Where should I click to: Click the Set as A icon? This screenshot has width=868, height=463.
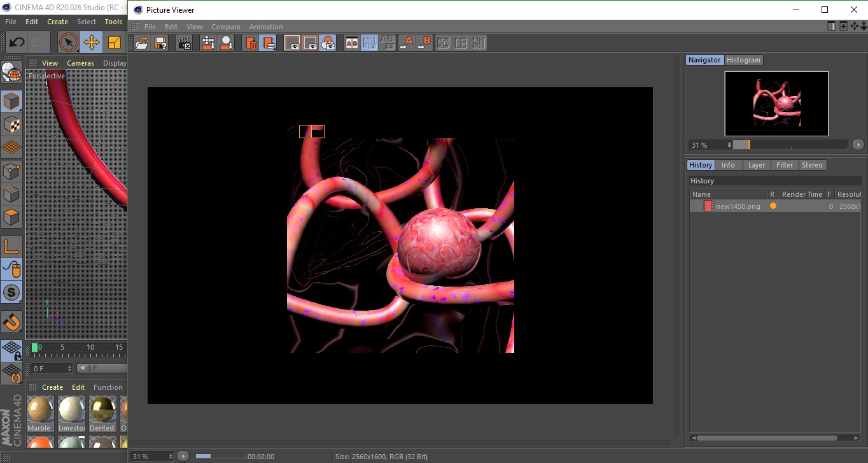406,43
